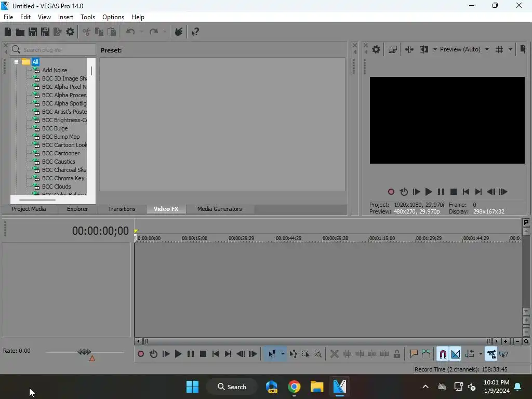Click the Lock Event padlock icon

[x=396, y=354]
